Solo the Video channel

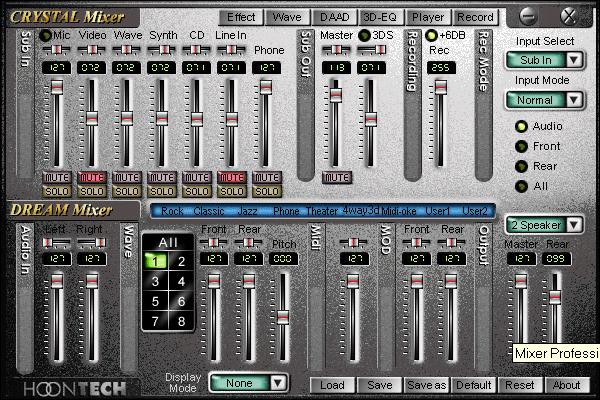[92, 191]
